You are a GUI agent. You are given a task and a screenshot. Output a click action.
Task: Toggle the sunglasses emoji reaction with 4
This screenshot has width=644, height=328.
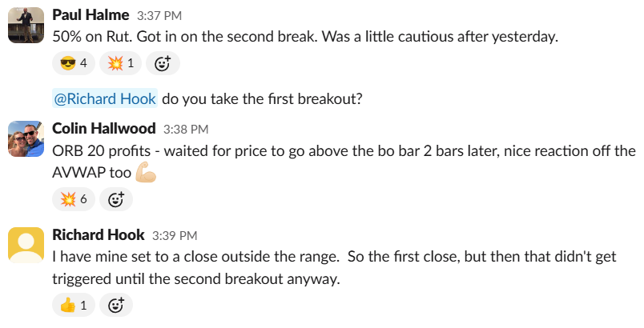72,62
